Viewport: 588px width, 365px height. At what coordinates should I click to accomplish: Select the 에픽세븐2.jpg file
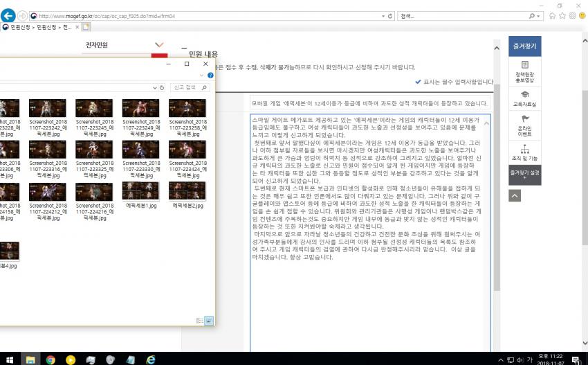187,195
